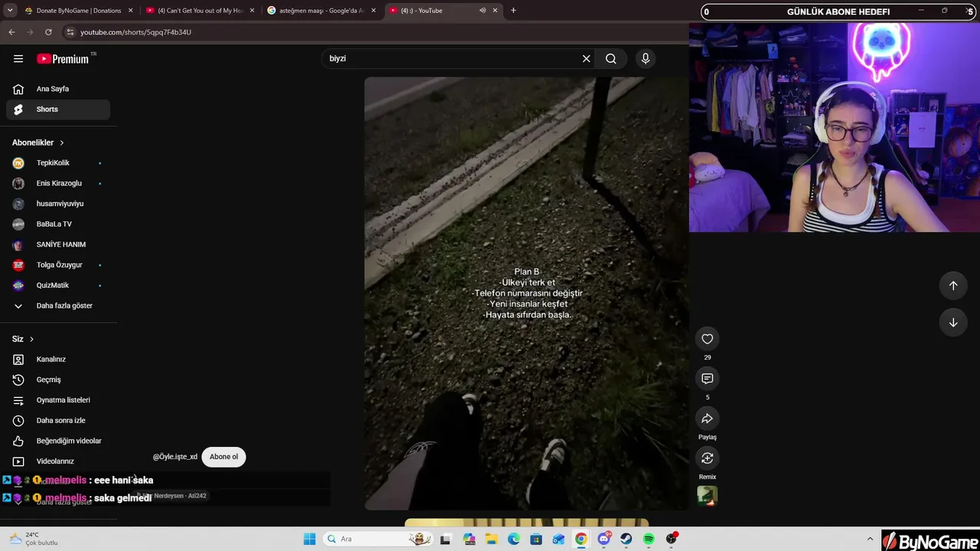View site information for youtube.com
The width and height of the screenshot is (980, 551).
pyautogui.click(x=70, y=32)
